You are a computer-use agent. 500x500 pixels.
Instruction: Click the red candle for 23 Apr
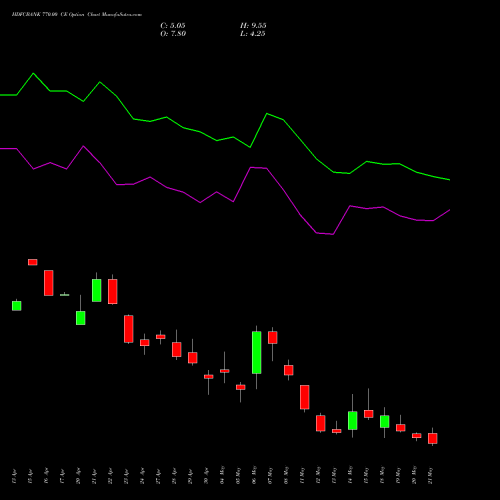(x=129, y=329)
